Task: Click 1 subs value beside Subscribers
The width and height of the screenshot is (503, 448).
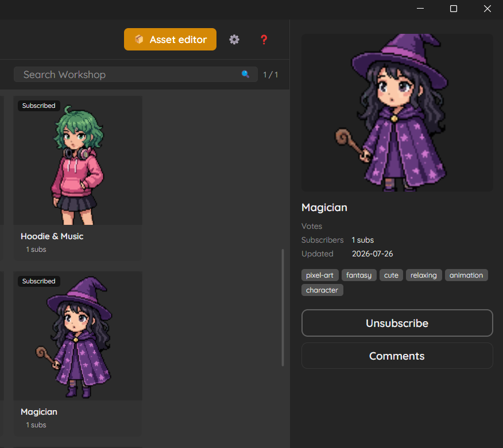Action: pyautogui.click(x=363, y=240)
